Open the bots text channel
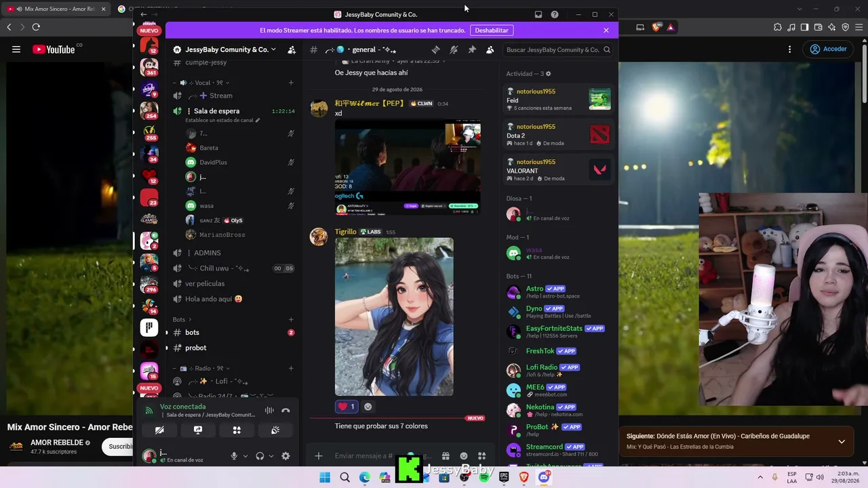This screenshot has width=868, height=488. (233, 333)
